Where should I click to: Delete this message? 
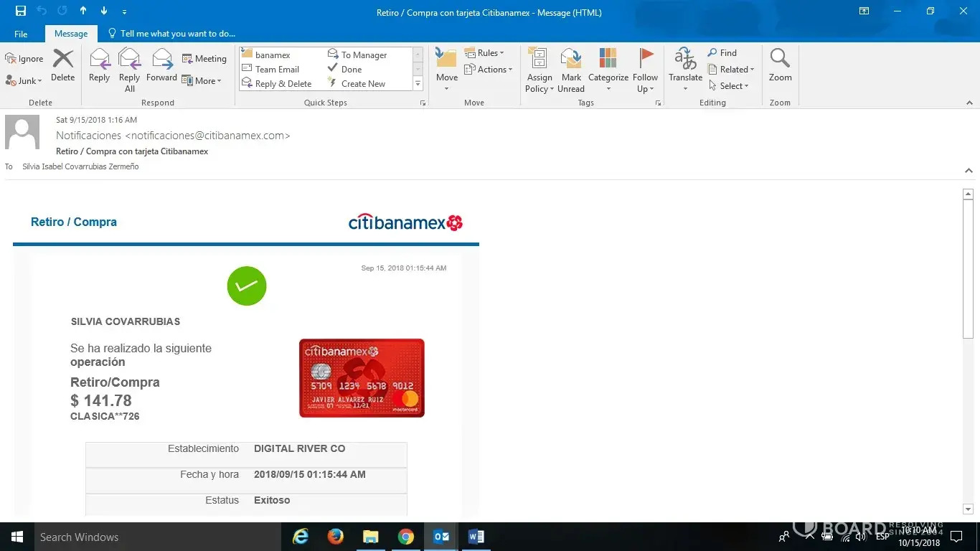pos(63,65)
